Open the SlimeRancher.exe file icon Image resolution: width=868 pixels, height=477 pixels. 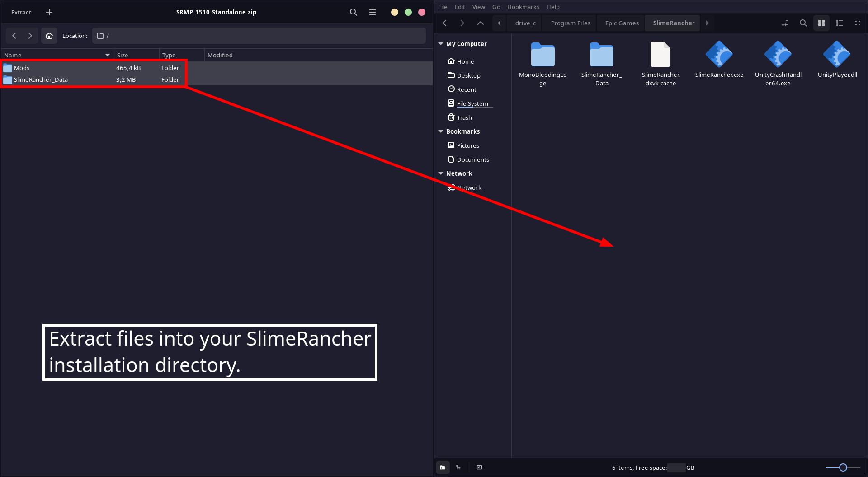tap(719, 55)
